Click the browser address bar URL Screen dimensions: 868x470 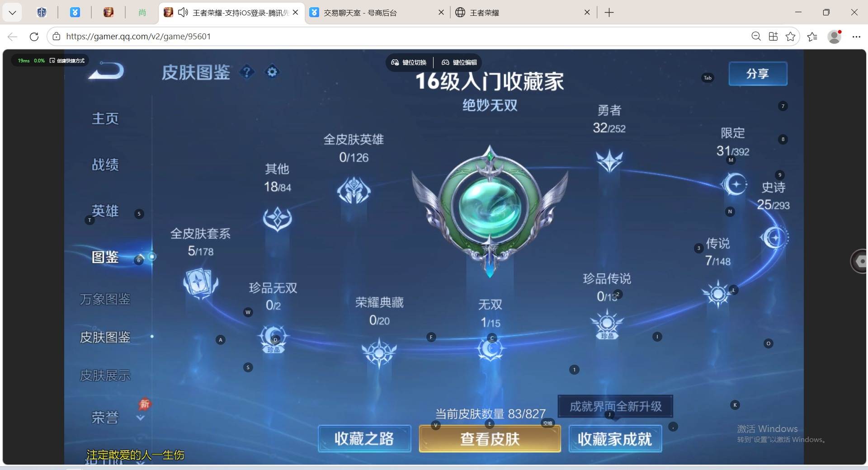(x=138, y=37)
